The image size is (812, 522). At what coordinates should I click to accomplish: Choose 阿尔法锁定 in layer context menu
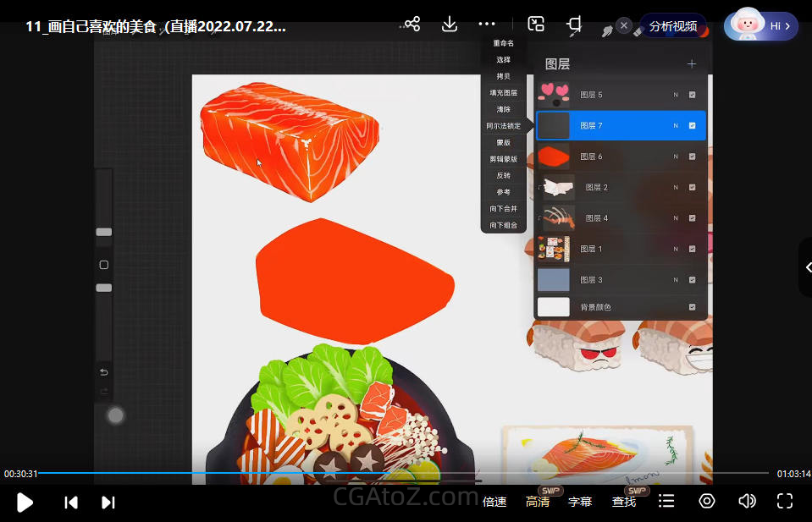[503, 126]
